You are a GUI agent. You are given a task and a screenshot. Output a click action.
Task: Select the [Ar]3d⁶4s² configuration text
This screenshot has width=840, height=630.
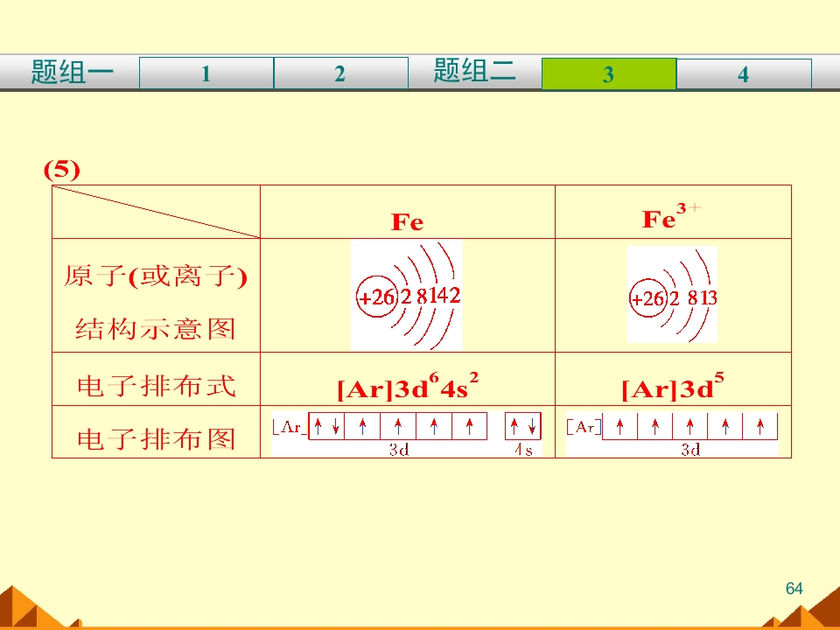click(407, 387)
